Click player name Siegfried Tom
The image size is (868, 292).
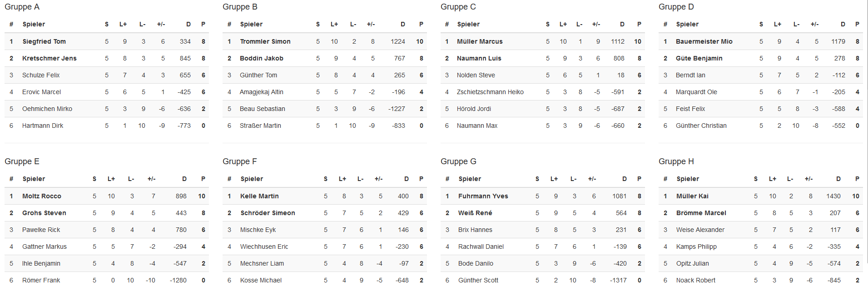pos(44,41)
